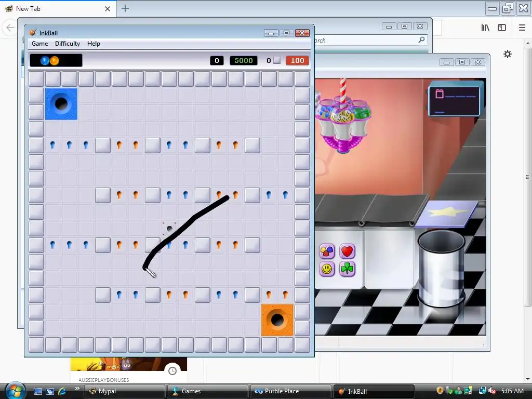Click the security shield tray icon

coord(440,391)
